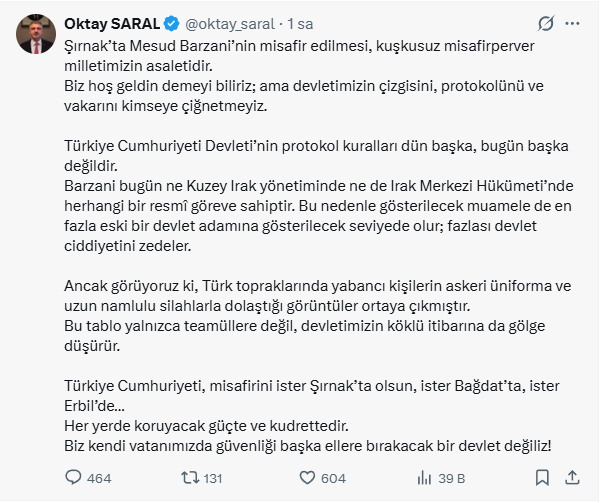Click the tweet's final line 'Biz kendi vatanımızda'
Screen dimensions: 601x503
302,444
